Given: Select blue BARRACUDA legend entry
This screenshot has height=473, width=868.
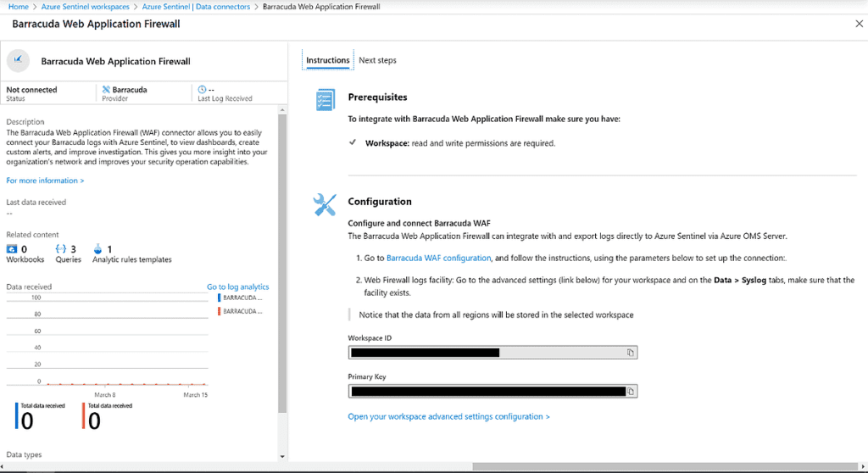Looking at the screenshot, I should coord(240,298).
